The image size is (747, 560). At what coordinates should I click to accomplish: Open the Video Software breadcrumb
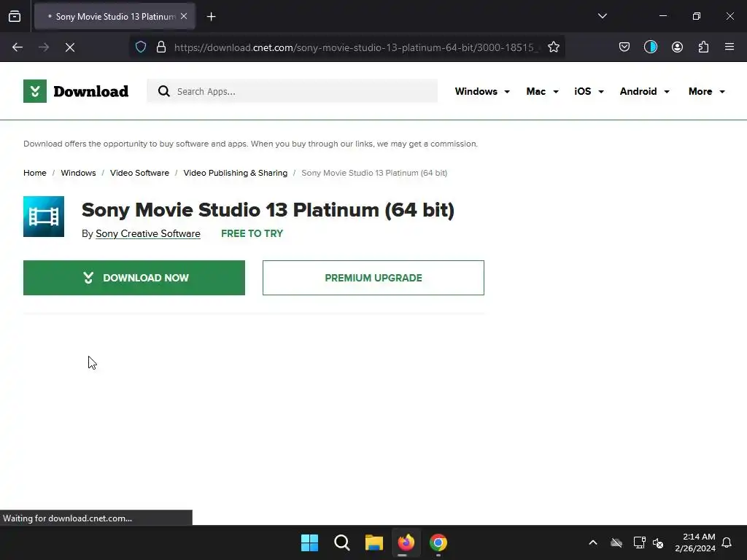[139, 173]
